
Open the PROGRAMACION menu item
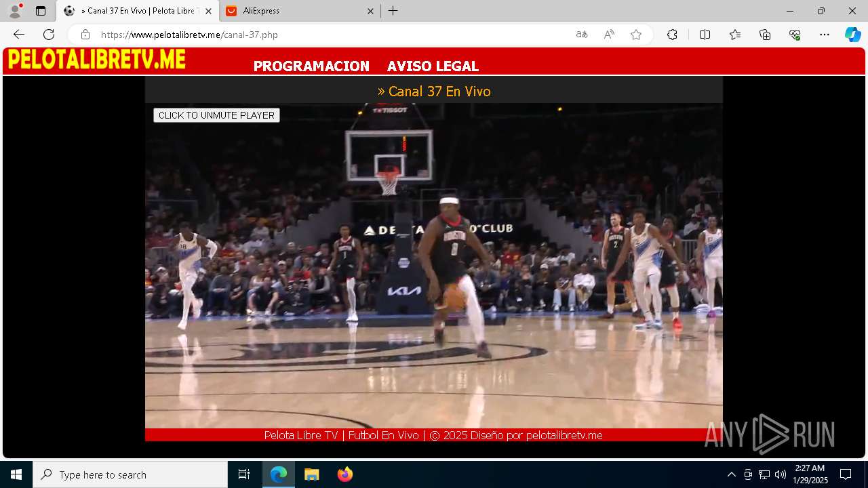click(x=311, y=66)
